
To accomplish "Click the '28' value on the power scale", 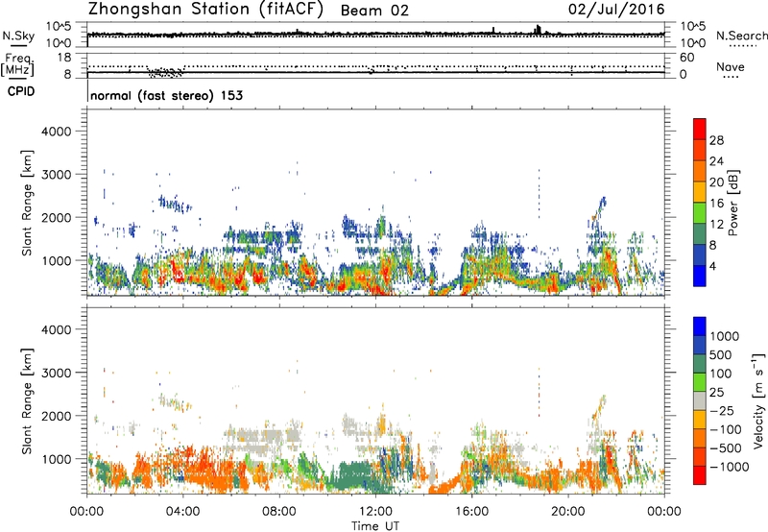I will [716, 140].
